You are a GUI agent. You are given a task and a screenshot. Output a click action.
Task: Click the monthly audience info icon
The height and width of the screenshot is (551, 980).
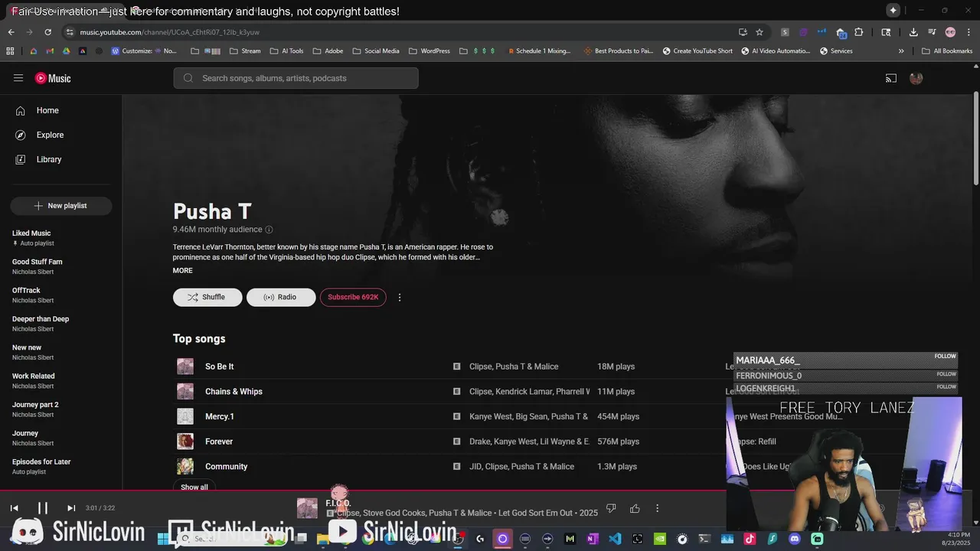tap(269, 230)
